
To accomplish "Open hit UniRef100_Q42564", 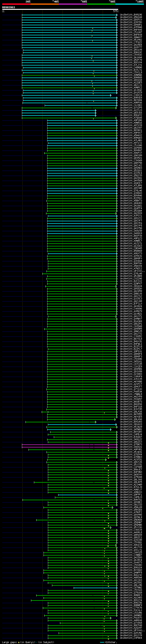I will [131, 45].
